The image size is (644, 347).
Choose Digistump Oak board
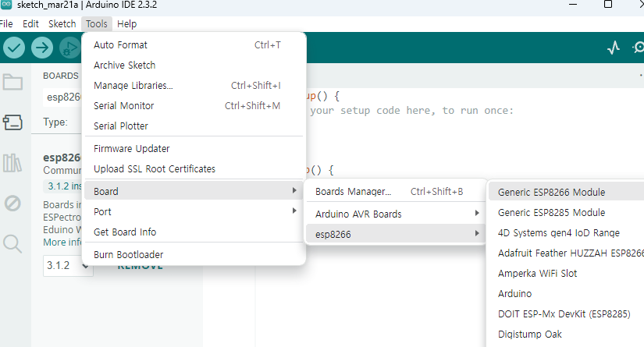point(567,335)
